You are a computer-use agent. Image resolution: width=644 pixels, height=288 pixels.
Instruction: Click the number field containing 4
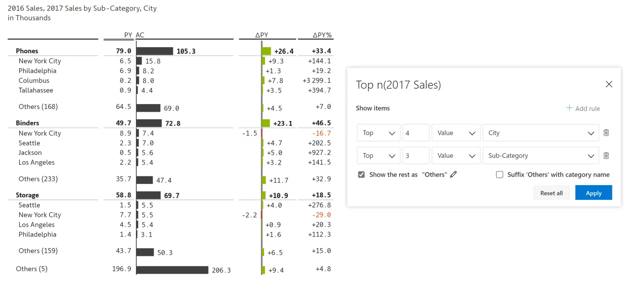[415, 133]
